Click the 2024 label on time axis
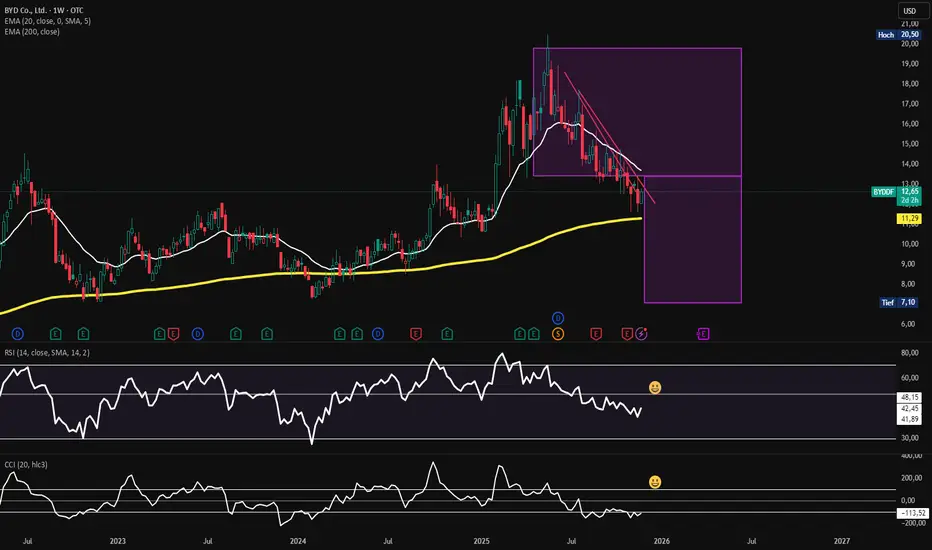This screenshot has height=550, width=932. tap(298, 541)
